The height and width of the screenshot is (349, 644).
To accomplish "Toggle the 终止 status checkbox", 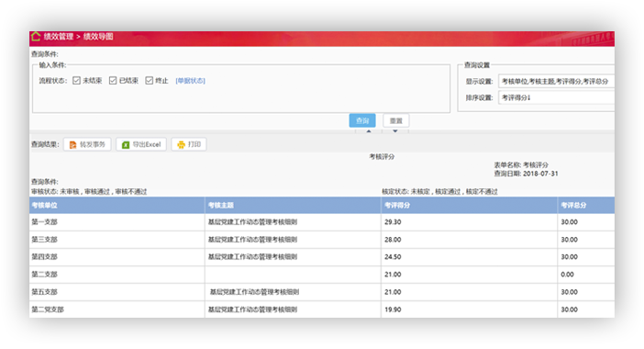I will (150, 81).
